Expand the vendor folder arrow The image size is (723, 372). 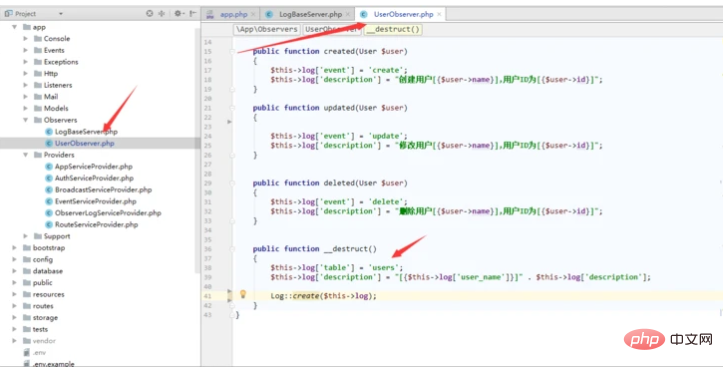14,341
